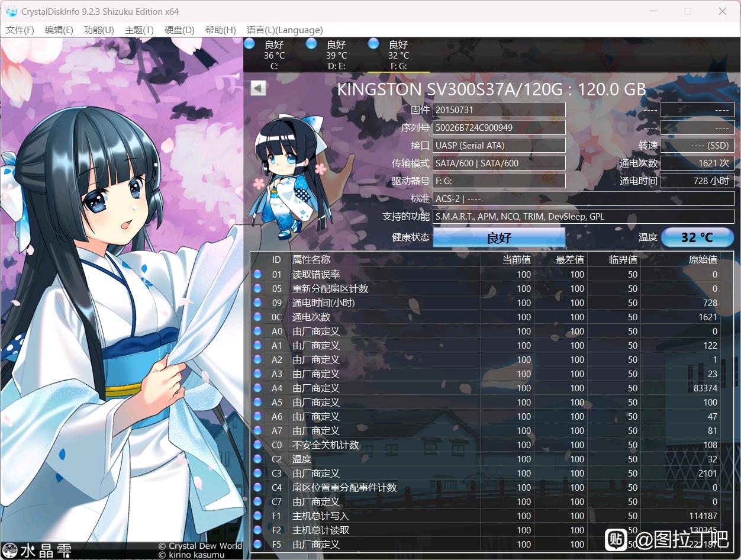Click raw value 83374 in row A4
The height and width of the screenshot is (560, 741).
(705, 388)
